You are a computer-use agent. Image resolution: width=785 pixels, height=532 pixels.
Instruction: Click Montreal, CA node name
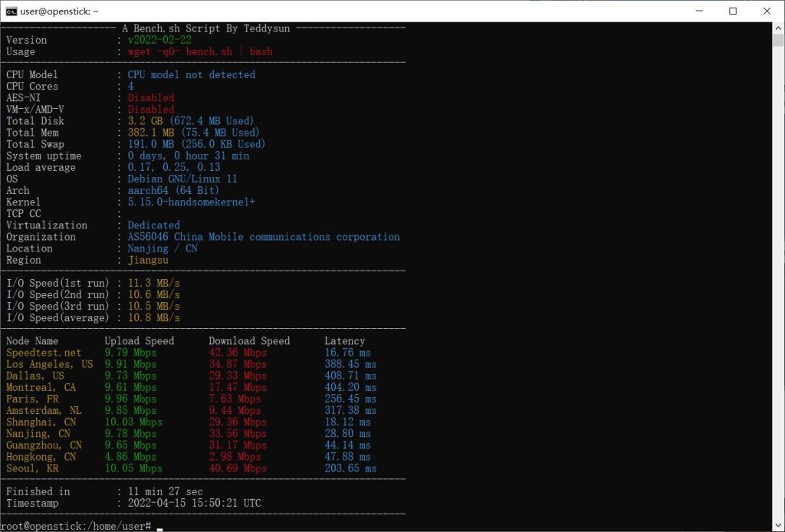tap(41, 387)
